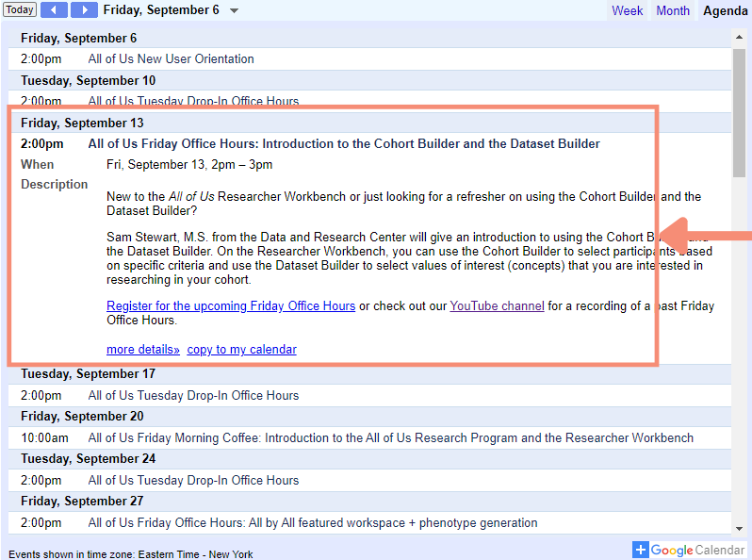Expand the All by All featured workspace event
The width and height of the screenshot is (752, 560).
[313, 522]
